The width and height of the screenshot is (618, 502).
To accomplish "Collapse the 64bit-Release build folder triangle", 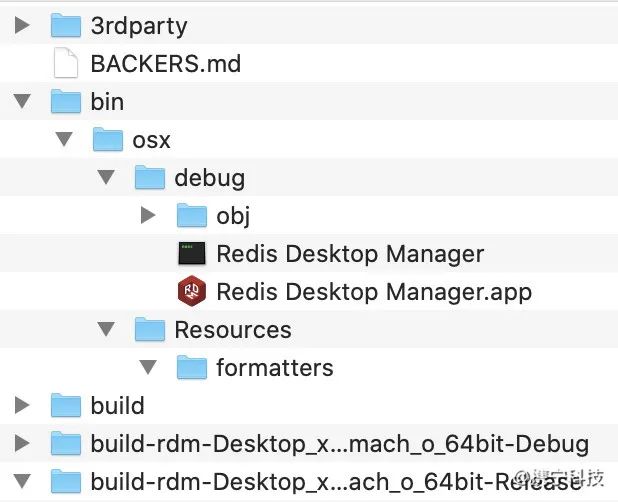I will [22, 481].
